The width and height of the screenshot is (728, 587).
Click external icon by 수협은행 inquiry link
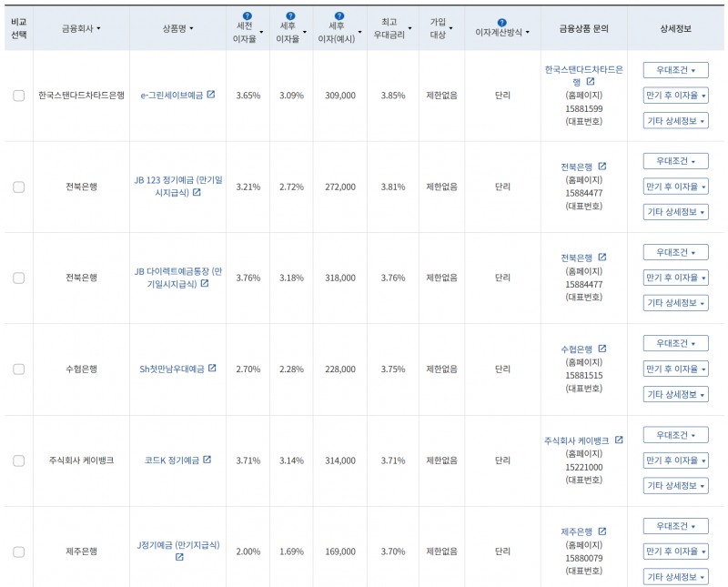602,349
